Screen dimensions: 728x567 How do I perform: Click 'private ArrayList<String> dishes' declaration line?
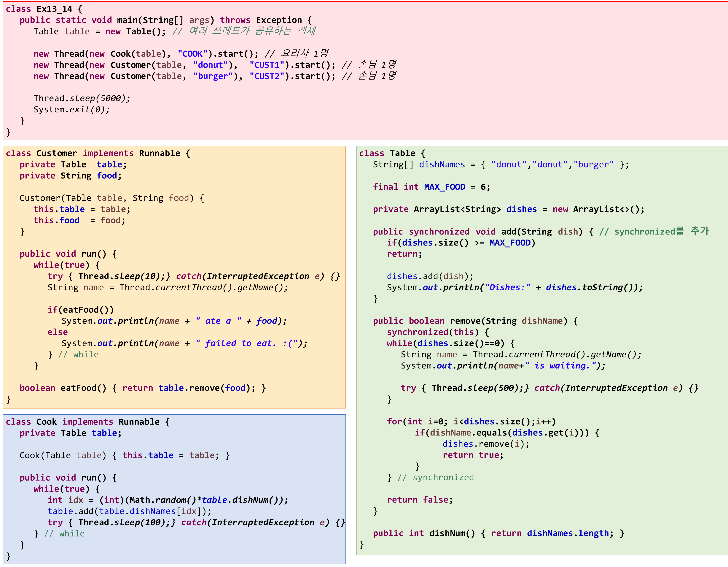pos(509,209)
